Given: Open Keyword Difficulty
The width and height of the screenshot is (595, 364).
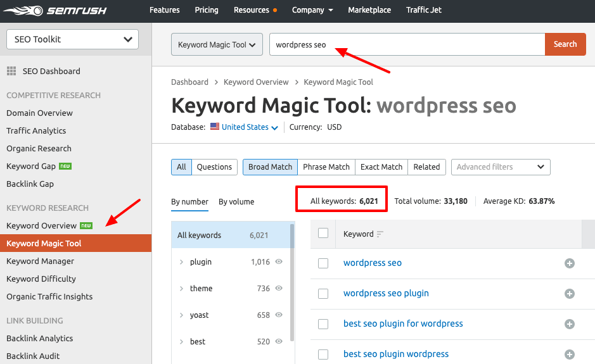Looking at the screenshot, I should pos(41,279).
